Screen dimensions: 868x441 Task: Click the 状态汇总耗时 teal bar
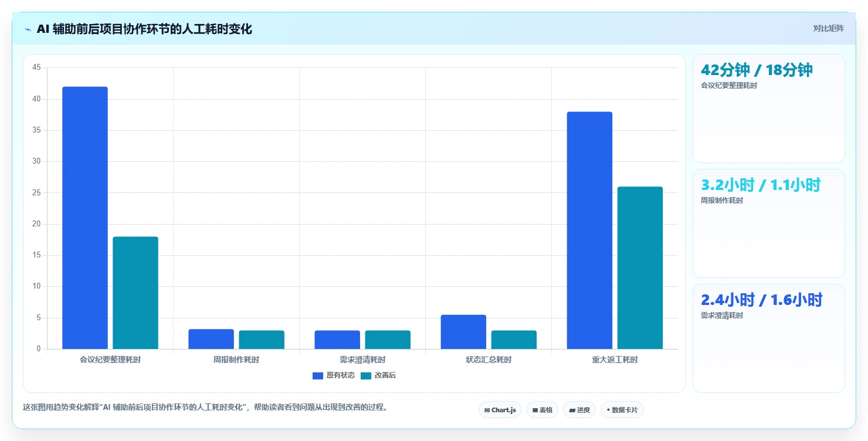tap(514, 340)
